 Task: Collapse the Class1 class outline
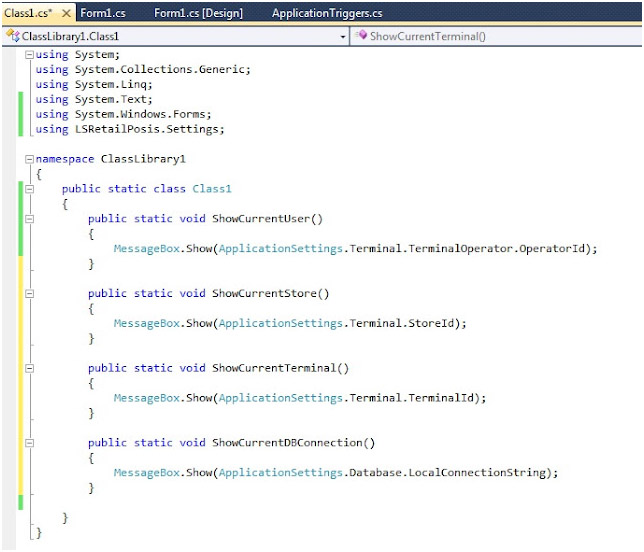pos(28,189)
